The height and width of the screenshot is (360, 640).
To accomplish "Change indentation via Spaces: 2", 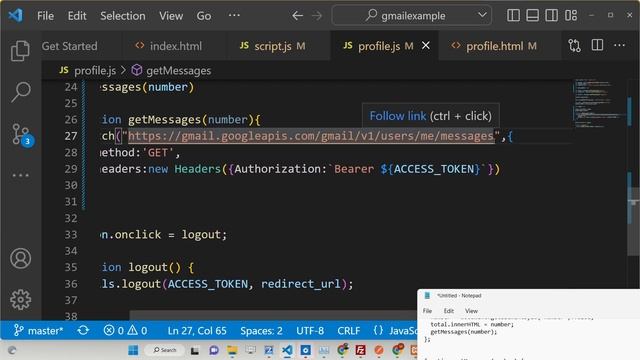I will 261,330.
